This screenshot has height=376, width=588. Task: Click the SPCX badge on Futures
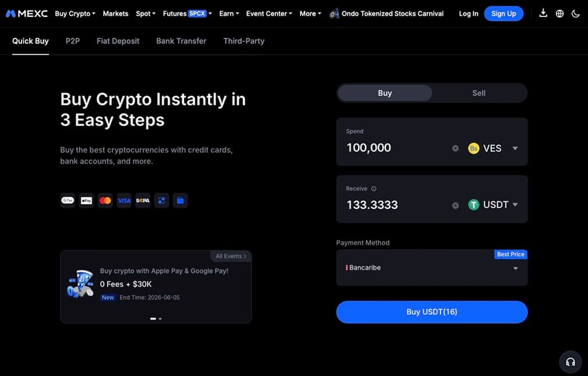(x=197, y=13)
